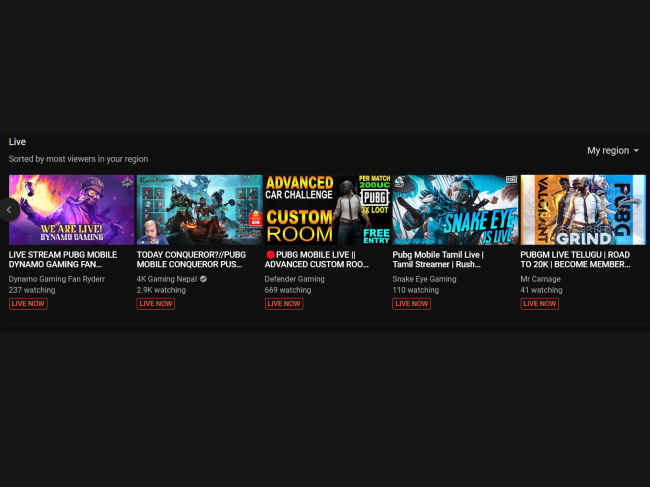Click red dot icon before PUBG MOBILE LIVE title

click(270, 255)
